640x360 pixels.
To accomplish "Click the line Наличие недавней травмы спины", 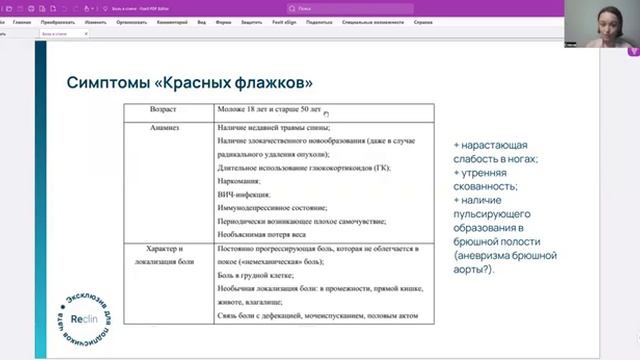I will pos(273,128).
